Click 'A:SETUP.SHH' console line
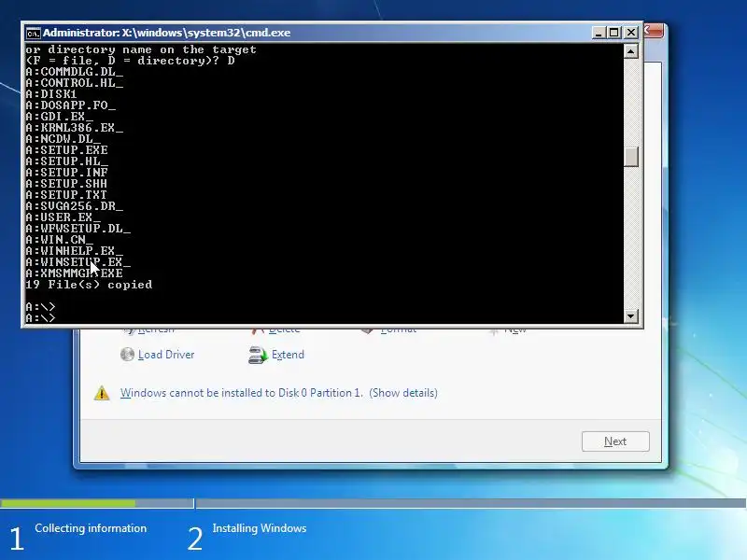 click(x=66, y=184)
